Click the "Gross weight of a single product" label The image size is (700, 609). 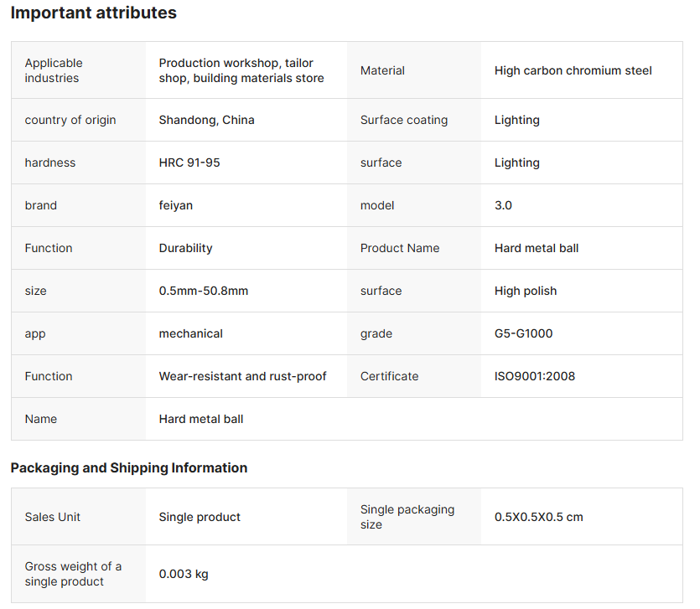[x=73, y=574]
